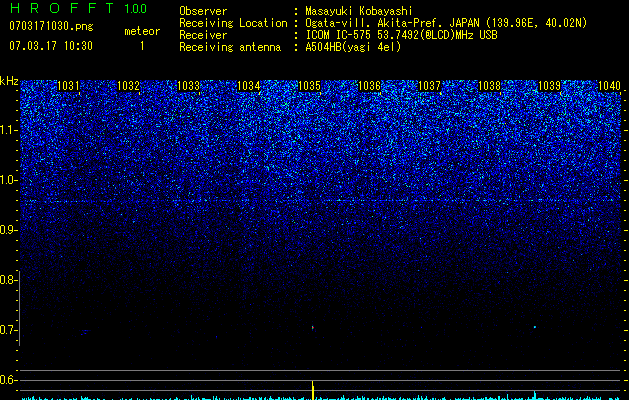629x400 pixels.
Task: Click the 1038 time marker
Action: 490,85
